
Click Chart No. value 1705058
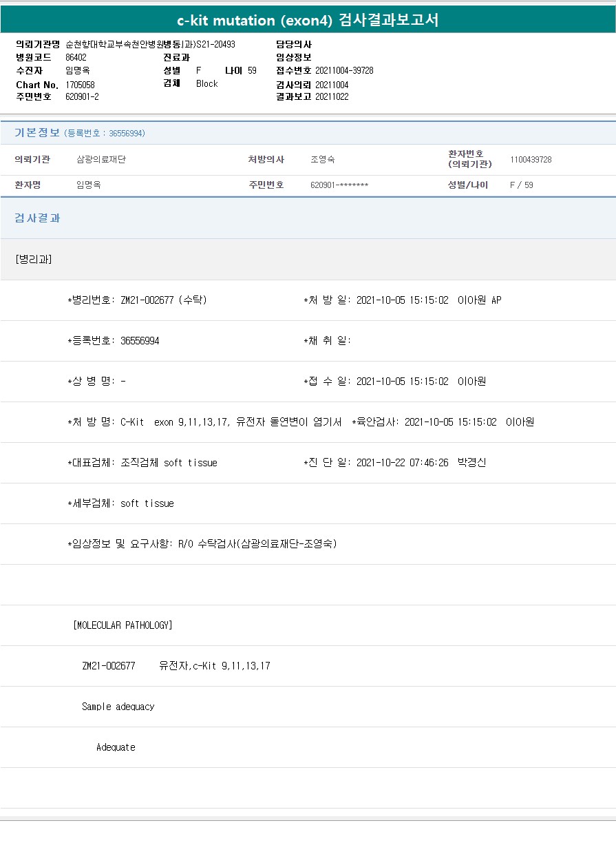[80, 85]
